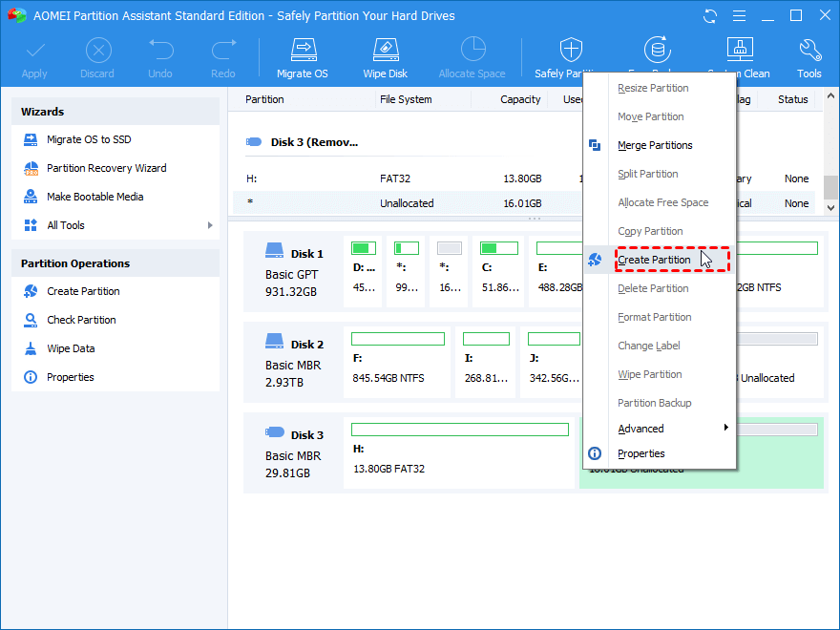Sort by the Status column header
840x630 pixels.
[791, 99]
